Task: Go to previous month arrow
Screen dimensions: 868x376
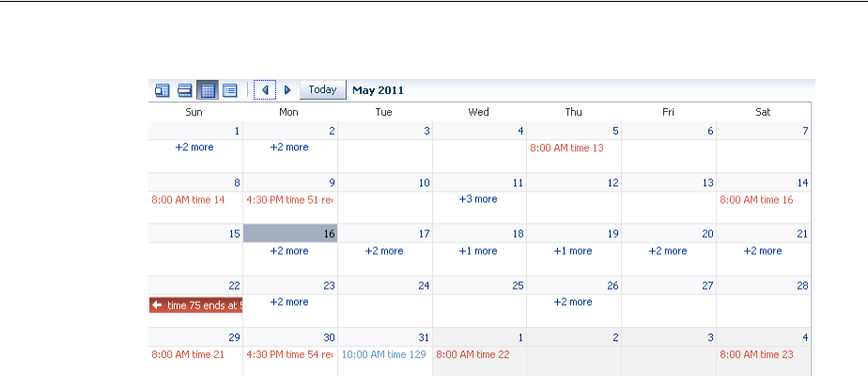Action: [x=265, y=90]
